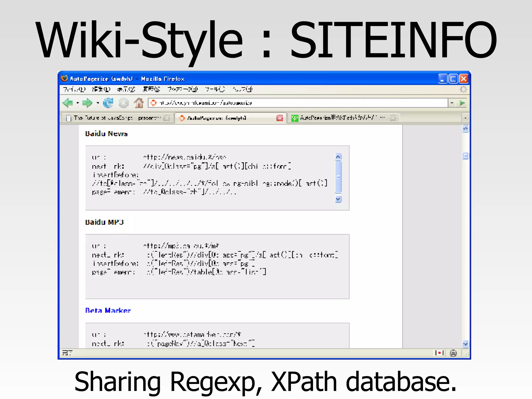The height and width of the screenshot is (399, 532).
Task: Click the green Go button
Action: 462,103
